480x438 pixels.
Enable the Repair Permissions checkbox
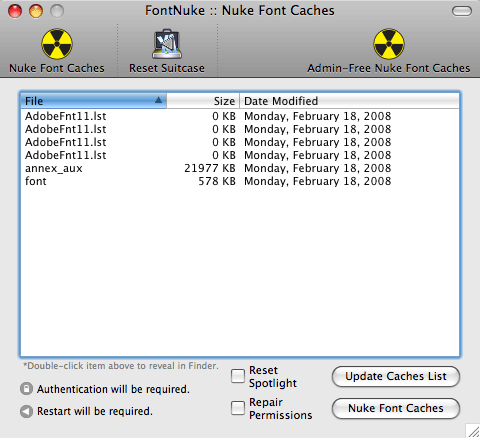coord(238,408)
